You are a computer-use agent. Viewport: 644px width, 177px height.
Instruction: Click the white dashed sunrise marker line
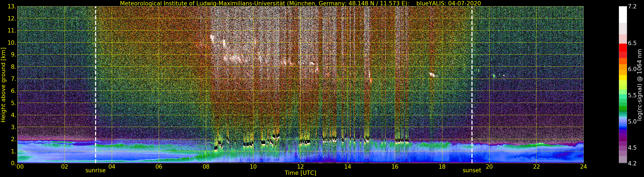pos(95,85)
